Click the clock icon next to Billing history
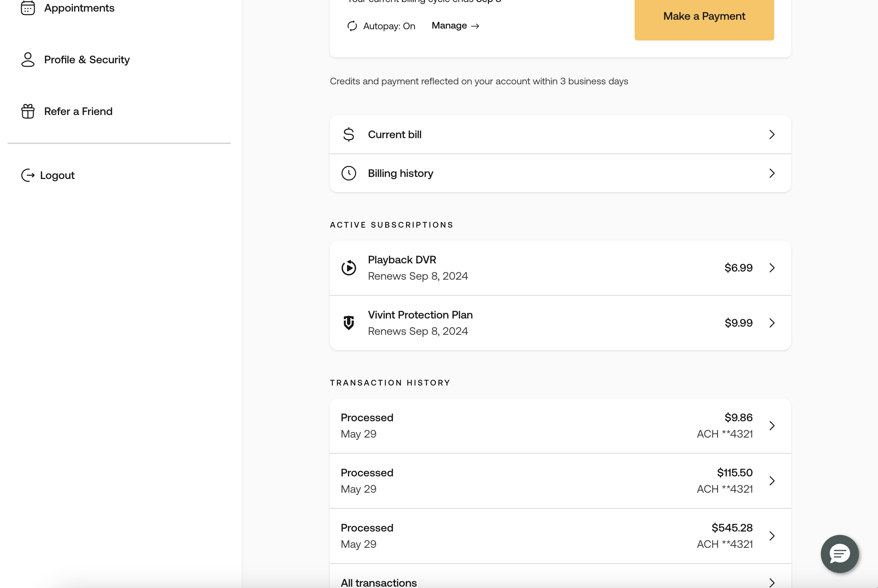Image resolution: width=878 pixels, height=588 pixels. click(x=348, y=173)
